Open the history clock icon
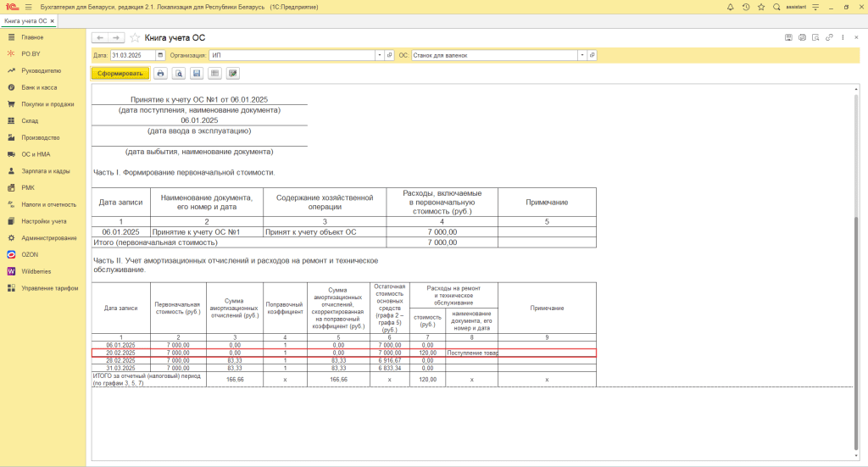 click(746, 7)
